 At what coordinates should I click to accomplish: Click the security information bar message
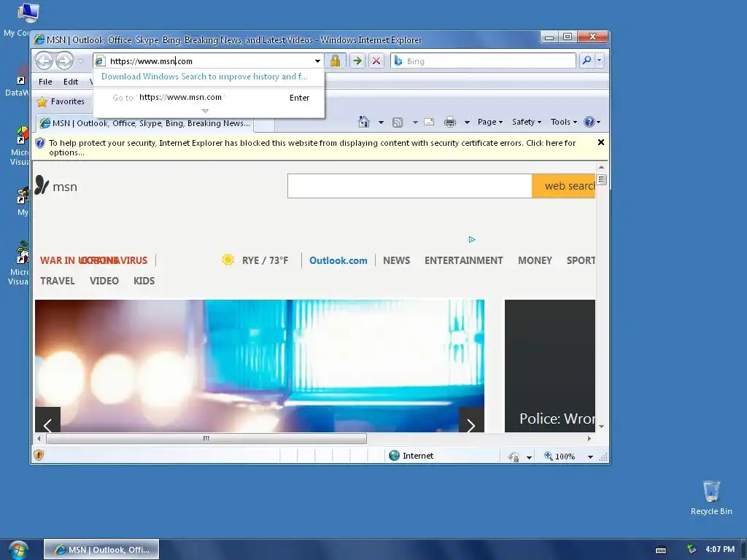312,147
